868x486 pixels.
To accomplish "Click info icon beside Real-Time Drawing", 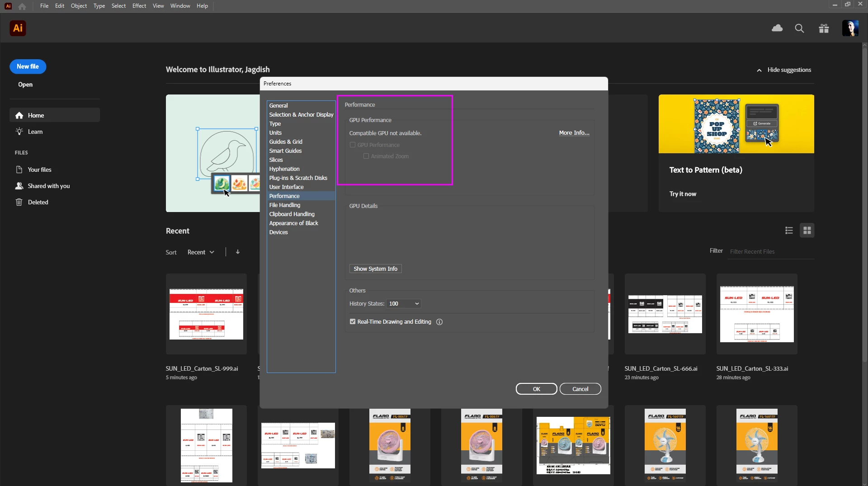I will click(439, 322).
